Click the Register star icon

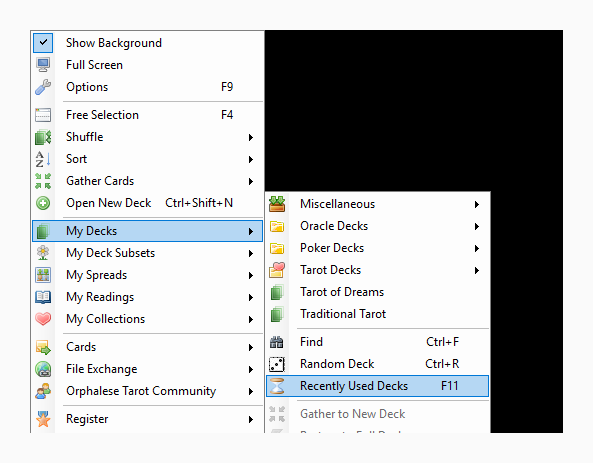pyautogui.click(x=43, y=419)
